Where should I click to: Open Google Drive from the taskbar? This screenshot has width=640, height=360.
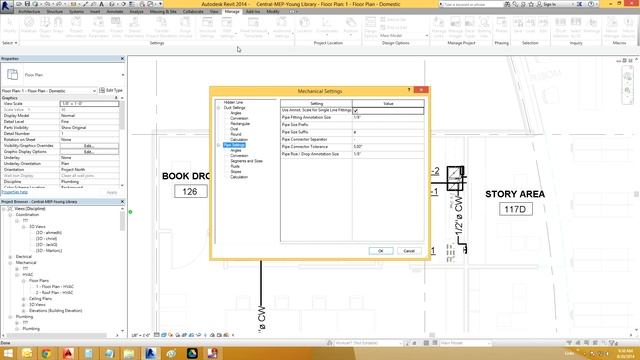click(x=192, y=353)
